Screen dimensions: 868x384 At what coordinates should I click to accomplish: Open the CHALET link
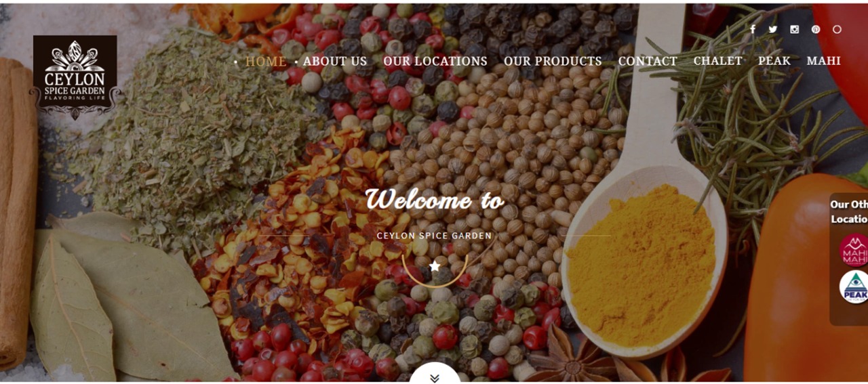pos(717,61)
